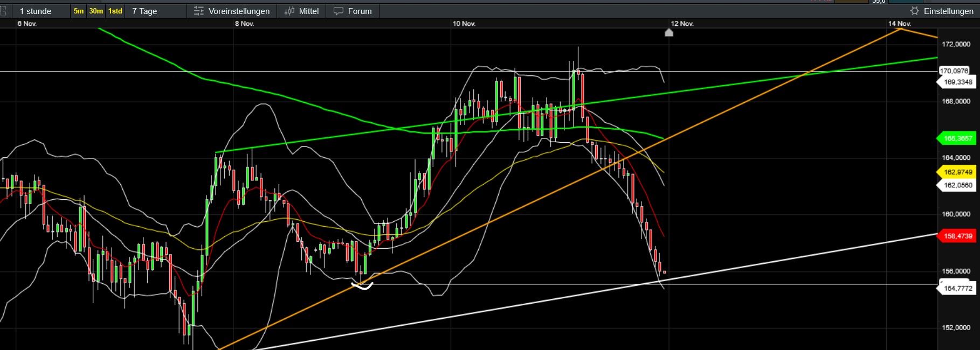
Task: Switch to the 30m timeframe
Action: click(96, 11)
